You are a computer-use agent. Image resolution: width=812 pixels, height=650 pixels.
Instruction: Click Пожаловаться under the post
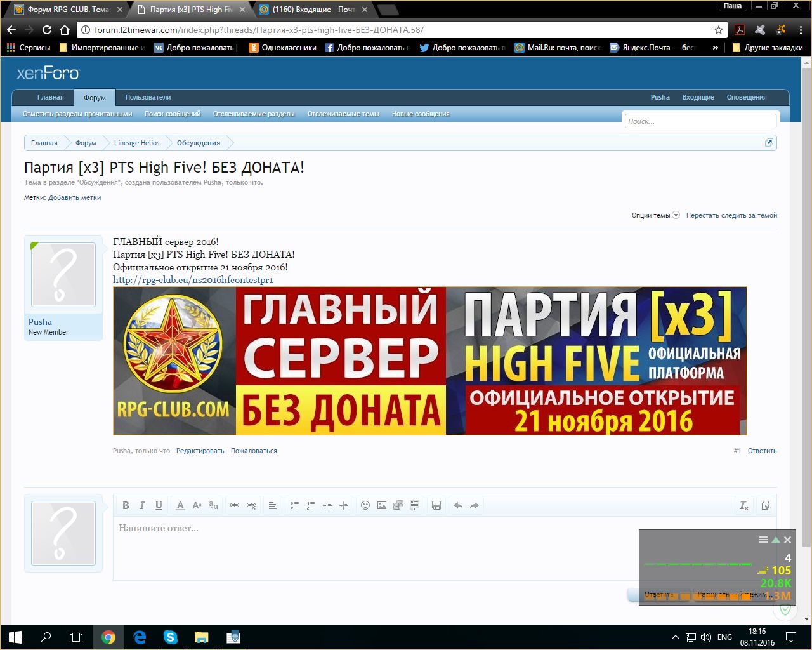(254, 451)
